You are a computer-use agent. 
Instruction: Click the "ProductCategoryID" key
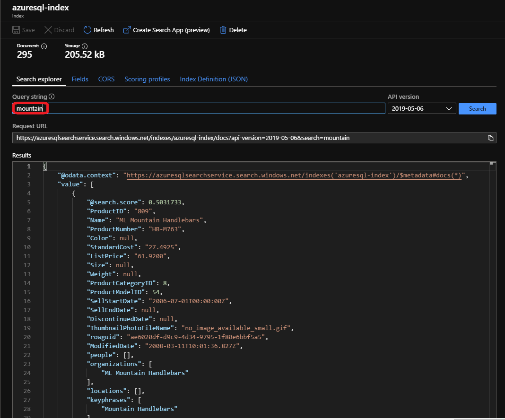(122, 283)
